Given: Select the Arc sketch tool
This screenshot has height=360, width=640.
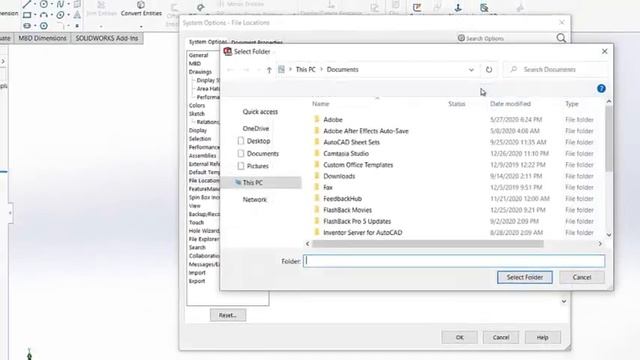Looking at the screenshot, I should pos(44,16).
